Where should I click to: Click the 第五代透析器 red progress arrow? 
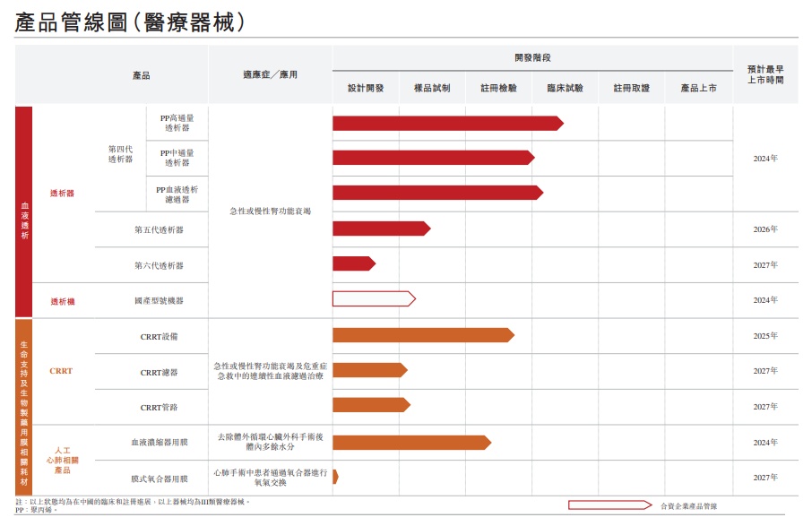tap(382, 229)
